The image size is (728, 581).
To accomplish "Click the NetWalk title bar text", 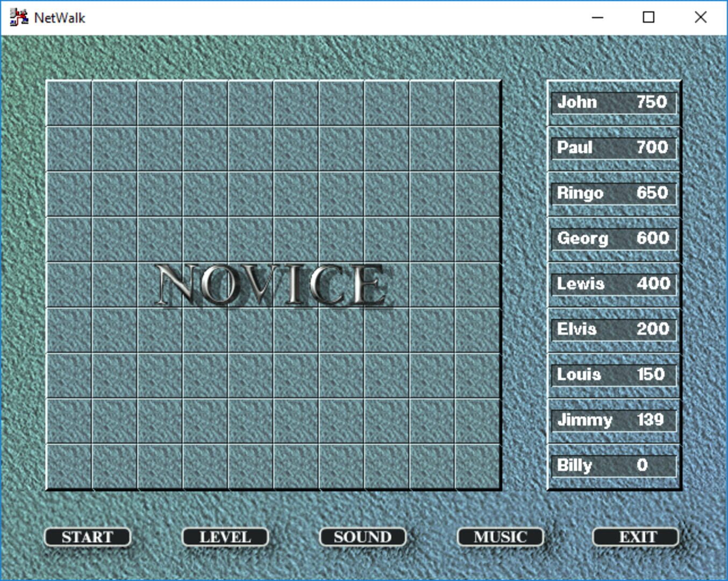I will coord(59,18).
